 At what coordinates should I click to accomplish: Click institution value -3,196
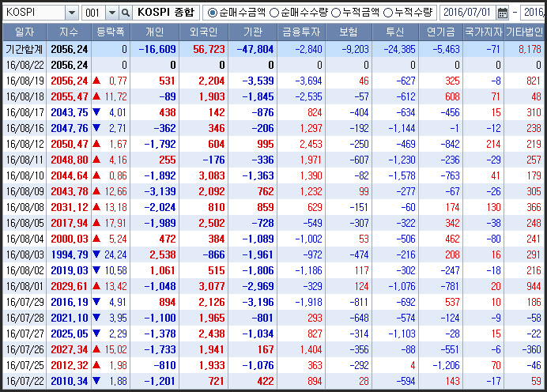click(x=258, y=302)
